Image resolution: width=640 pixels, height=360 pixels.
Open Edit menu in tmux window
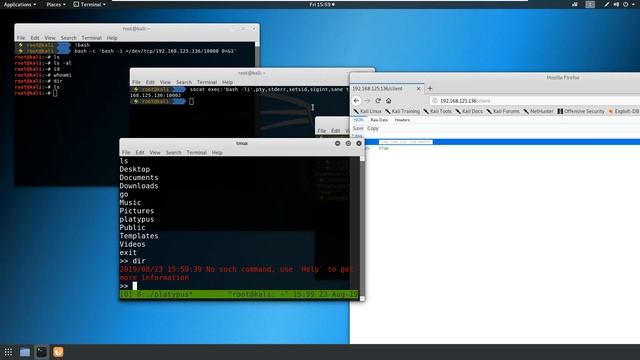(x=140, y=152)
